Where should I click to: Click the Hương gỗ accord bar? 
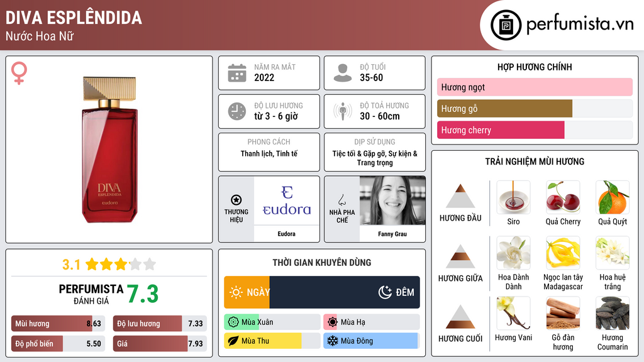pyautogui.click(x=535, y=109)
